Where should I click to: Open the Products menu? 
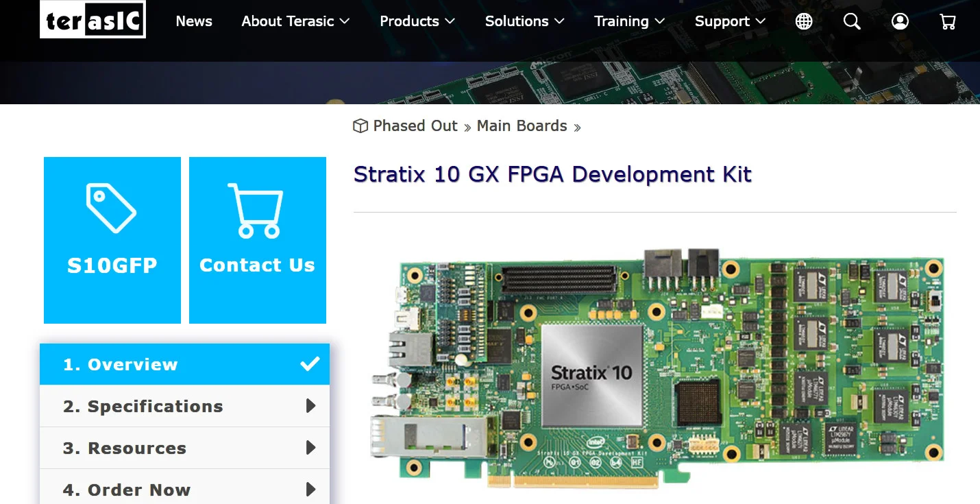coord(417,21)
